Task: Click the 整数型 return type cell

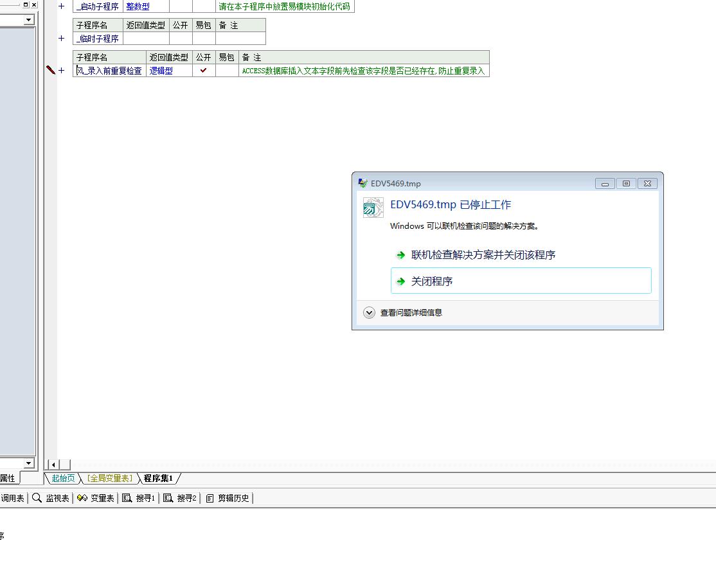Action: (146, 6)
